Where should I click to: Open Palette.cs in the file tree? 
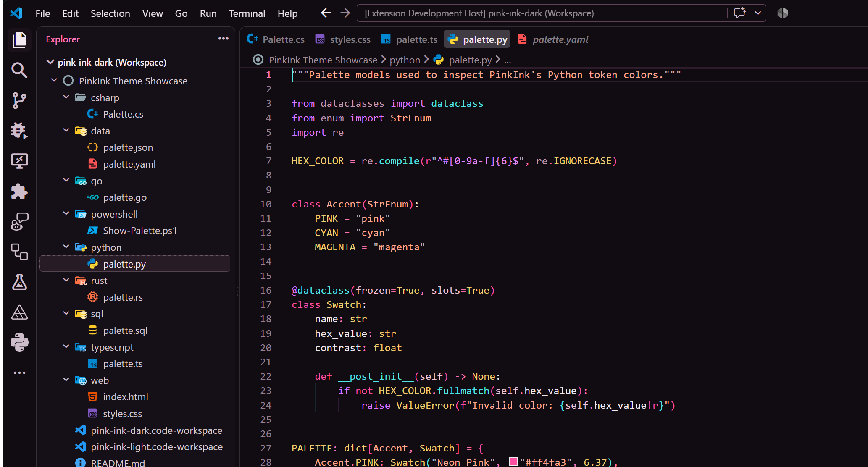click(x=135, y=114)
